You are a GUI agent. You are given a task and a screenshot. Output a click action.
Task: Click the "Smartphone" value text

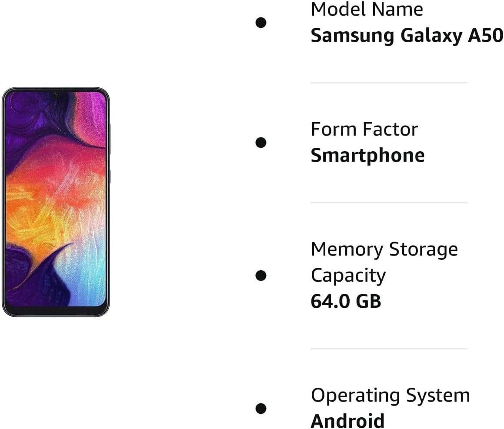click(367, 156)
